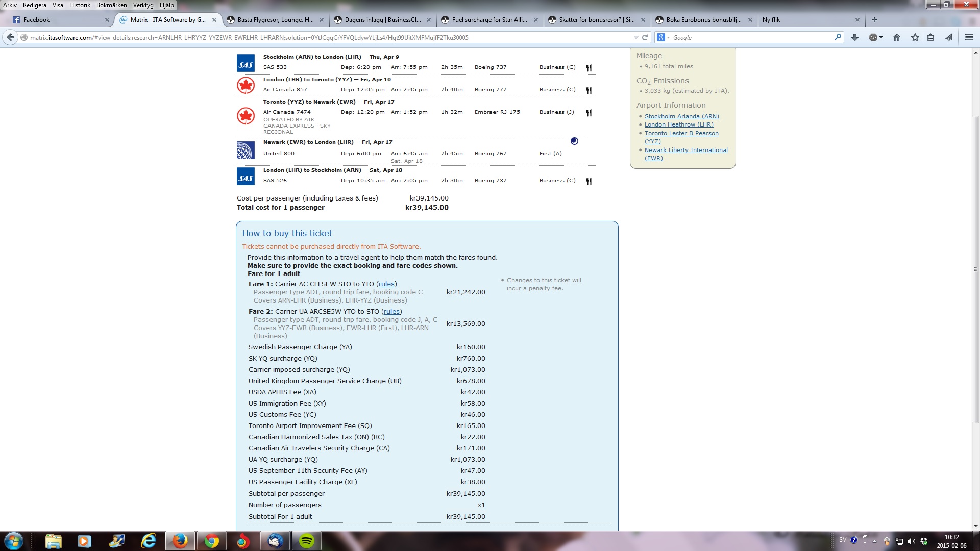Expand the Adblock Plus dropdown arrow

(x=881, y=37)
